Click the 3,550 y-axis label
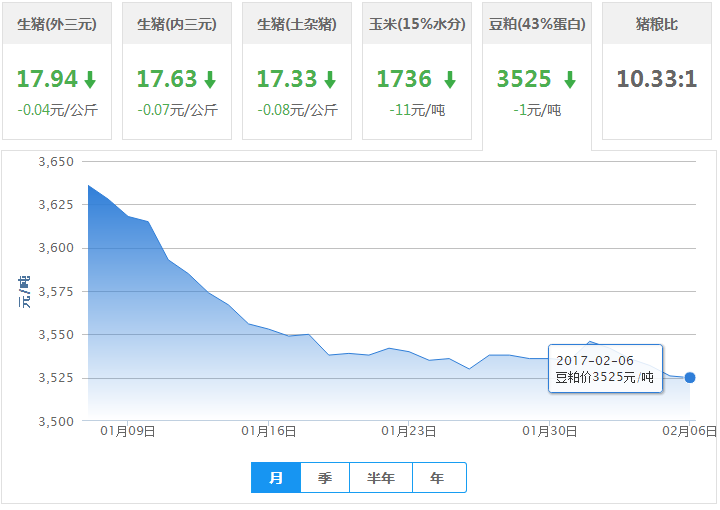Viewport: 720px width, 510px height. [56, 335]
